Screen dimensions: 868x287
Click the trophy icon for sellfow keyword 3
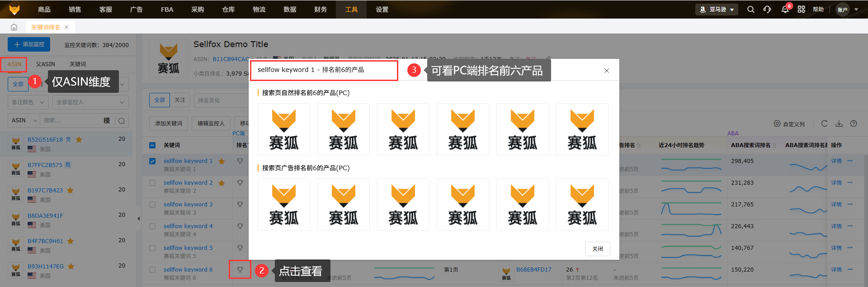[240, 204]
